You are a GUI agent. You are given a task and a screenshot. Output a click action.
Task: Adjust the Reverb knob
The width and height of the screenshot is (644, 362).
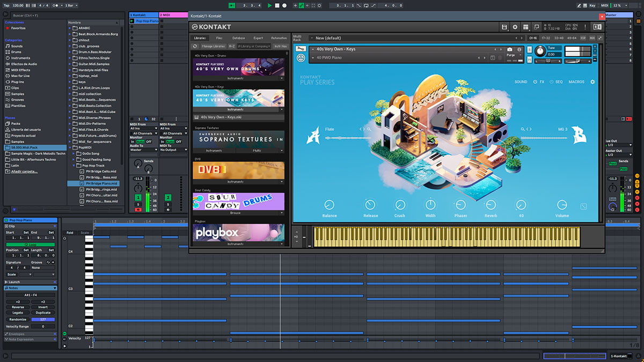(x=491, y=205)
